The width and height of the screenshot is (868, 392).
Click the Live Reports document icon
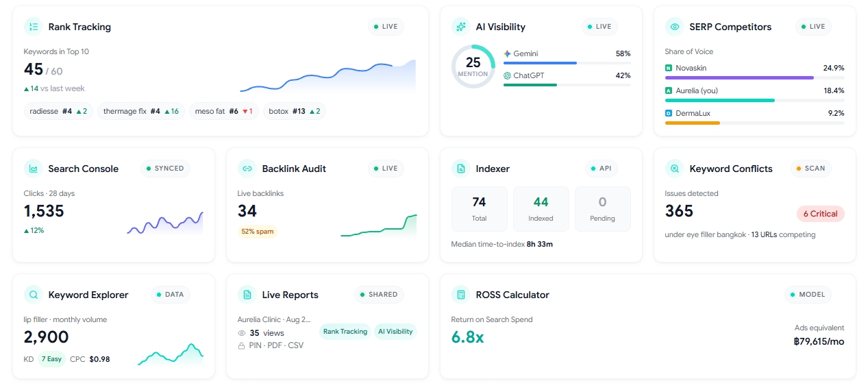[x=247, y=295]
